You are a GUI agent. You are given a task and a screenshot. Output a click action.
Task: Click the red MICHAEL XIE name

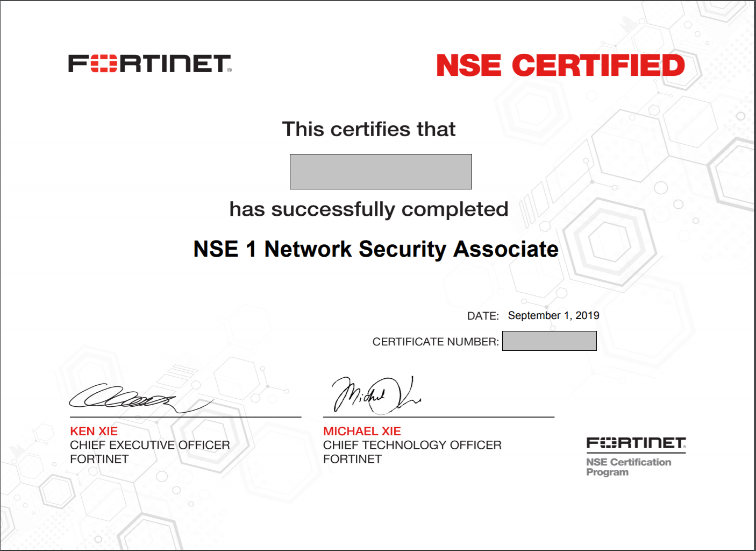click(361, 431)
